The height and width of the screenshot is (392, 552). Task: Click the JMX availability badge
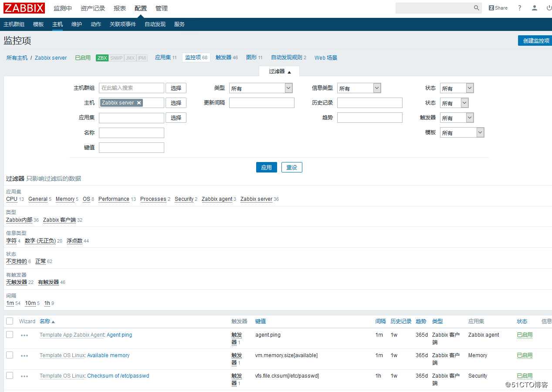(x=130, y=58)
